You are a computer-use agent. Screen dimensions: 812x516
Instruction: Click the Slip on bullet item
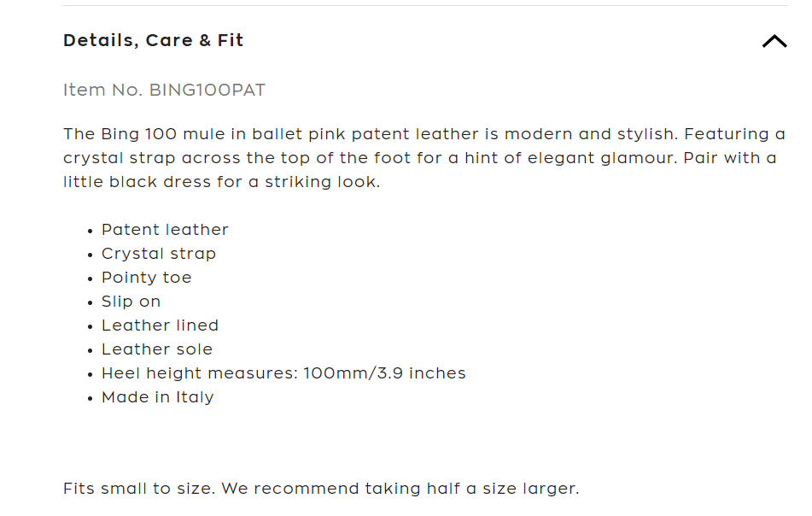131,302
